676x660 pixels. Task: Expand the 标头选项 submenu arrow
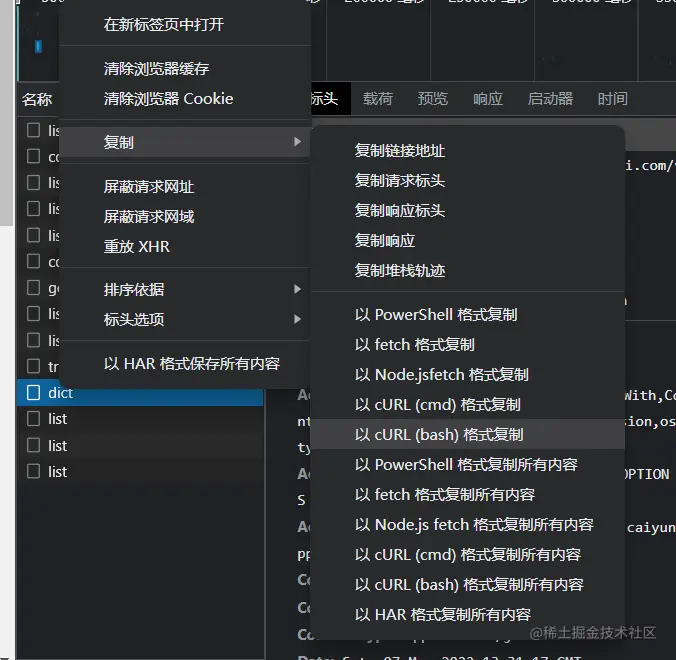click(297, 319)
